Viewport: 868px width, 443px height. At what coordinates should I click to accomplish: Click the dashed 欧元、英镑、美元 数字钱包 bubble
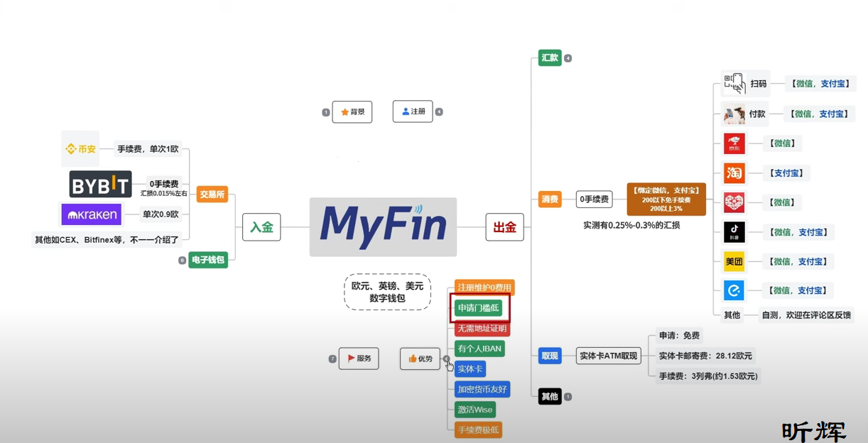(387, 292)
